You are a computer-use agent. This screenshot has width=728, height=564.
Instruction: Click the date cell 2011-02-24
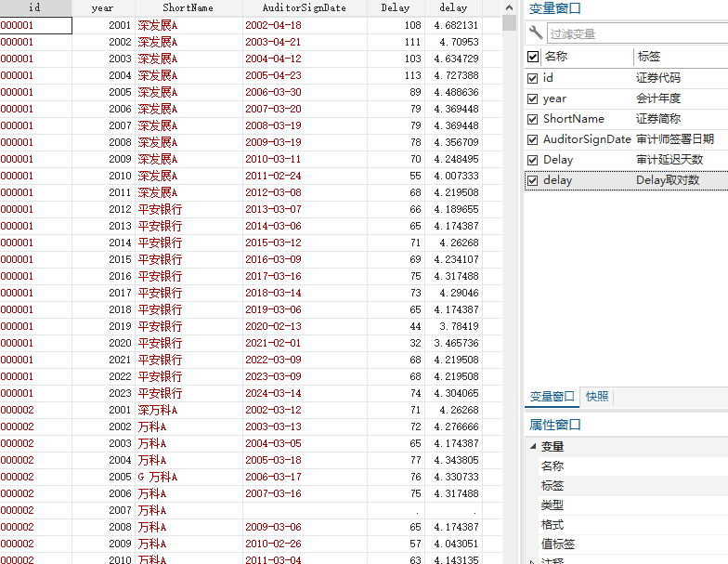pyautogui.click(x=305, y=177)
